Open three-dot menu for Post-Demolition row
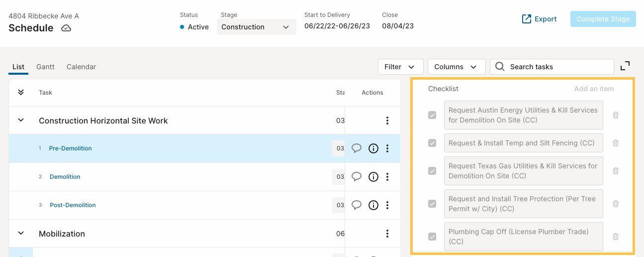Viewport: 644px width, 257px height. 387,205
